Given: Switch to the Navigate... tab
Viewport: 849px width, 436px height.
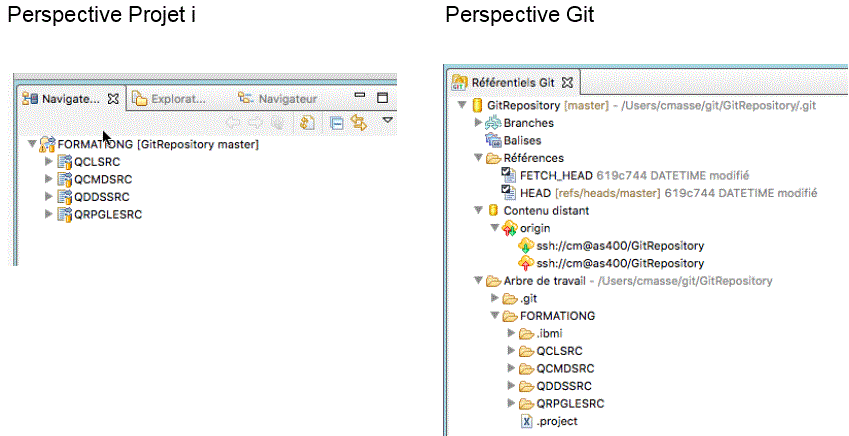Looking at the screenshot, I should click(71, 99).
